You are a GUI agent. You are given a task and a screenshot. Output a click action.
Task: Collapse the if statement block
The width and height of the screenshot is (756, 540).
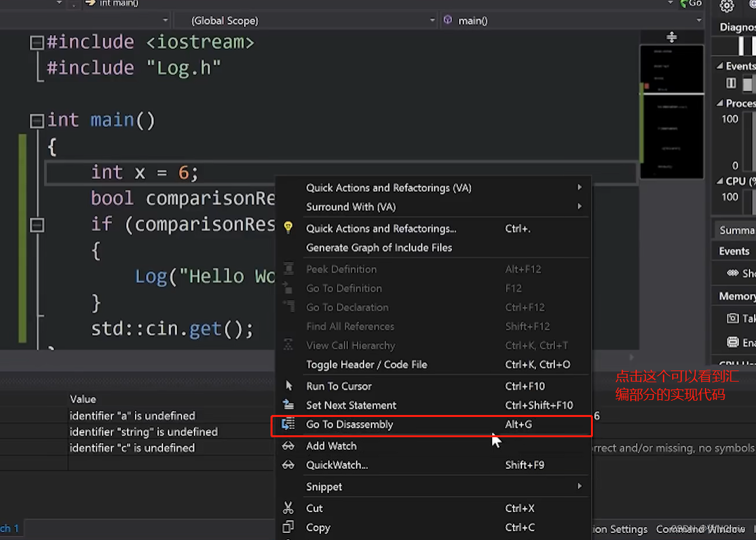pos(37,225)
